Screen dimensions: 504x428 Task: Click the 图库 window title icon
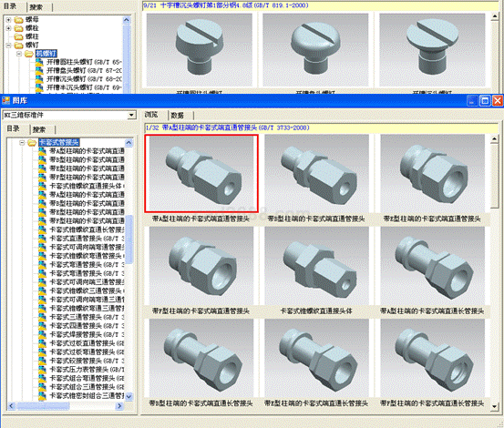tap(5, 100)
